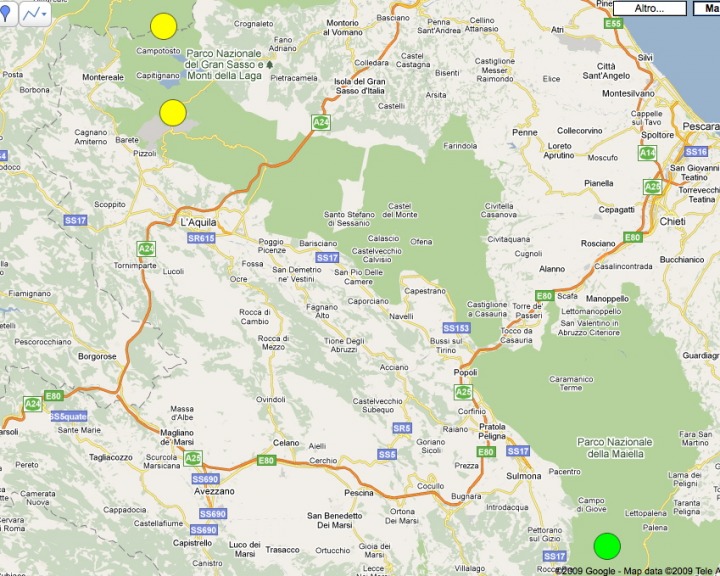Click the Penne town label
720x576 pixels.
pyautogui.click(x=525, y=132)
